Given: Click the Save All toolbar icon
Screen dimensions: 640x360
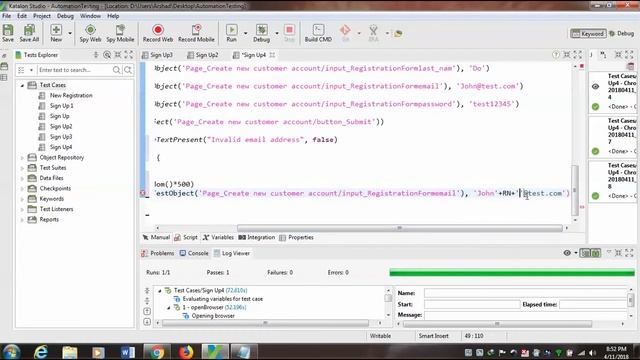Looking at the screenshot, I should click(x=29, y=33).
